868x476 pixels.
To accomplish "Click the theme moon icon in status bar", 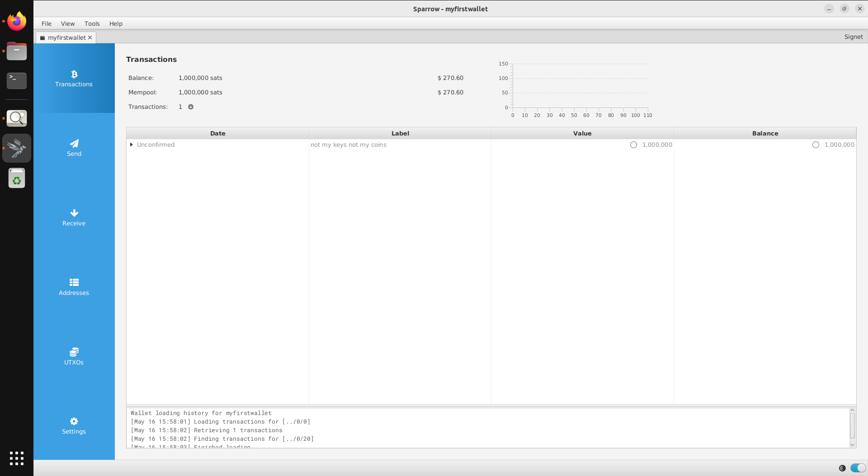I will click(x=842, y=468).
